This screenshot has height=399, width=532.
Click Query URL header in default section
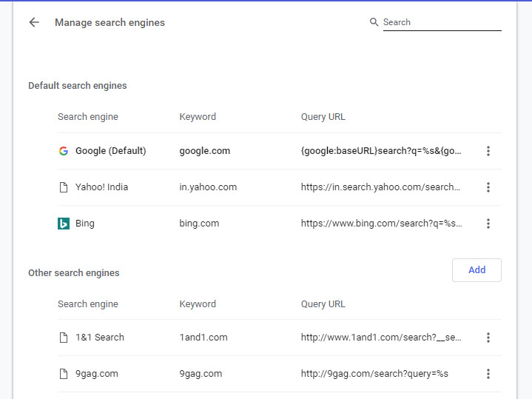[x=323, y=117]
